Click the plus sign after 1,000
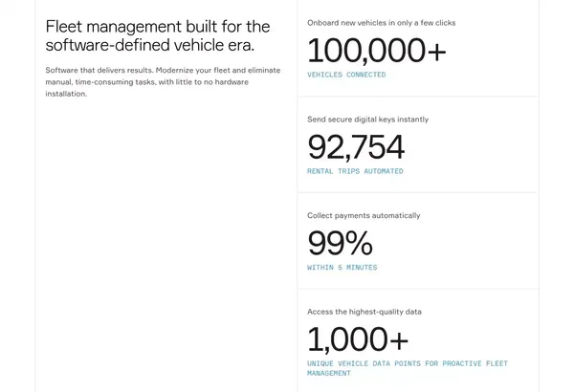Screen dimensions: 574x392 [x=399, y=340]
